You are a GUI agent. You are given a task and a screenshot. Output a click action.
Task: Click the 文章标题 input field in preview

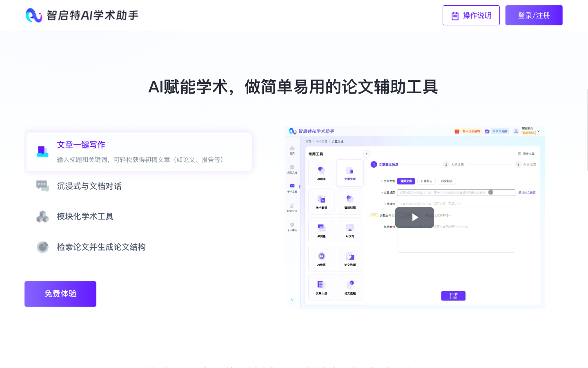tap(456, 193)
